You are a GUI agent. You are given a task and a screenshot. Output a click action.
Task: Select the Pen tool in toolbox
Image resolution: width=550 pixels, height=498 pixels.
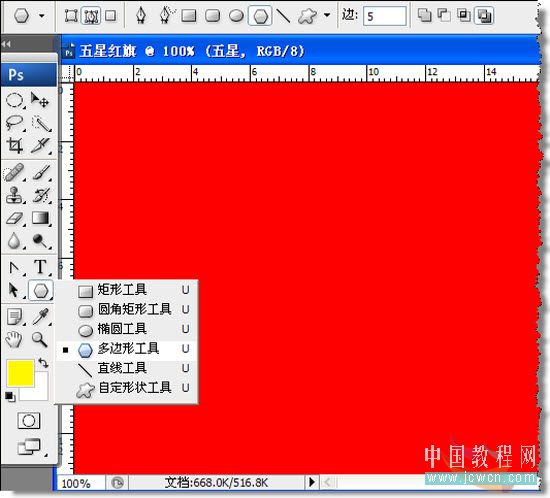pyautogui.click(x=15, y=268)
